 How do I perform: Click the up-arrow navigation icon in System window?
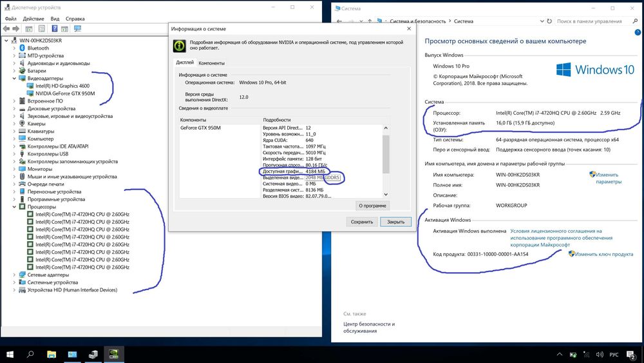point(370,21)
